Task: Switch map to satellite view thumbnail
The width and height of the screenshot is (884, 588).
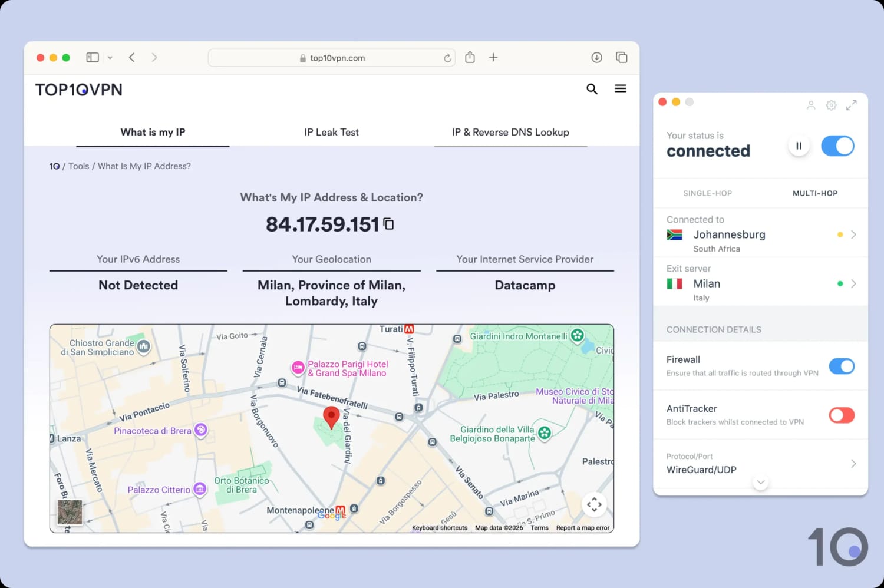Action: pyautogui.click(x=70, y=512)
